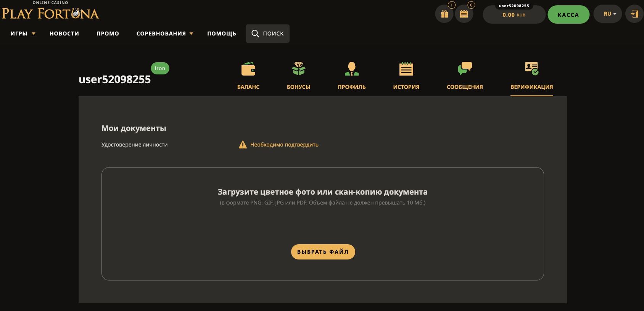
Task: Open the RU language selector
Action: [610, 14]
